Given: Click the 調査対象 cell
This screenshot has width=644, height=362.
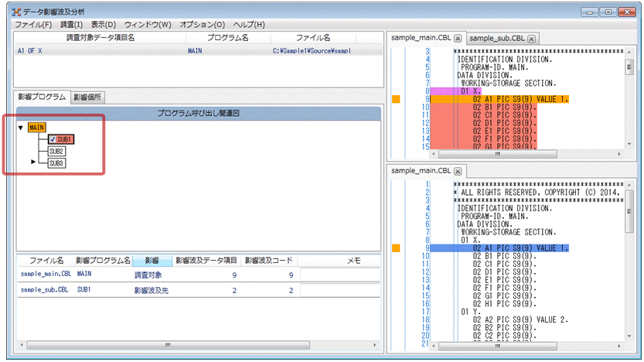Looking at the screenshot, I should click(148, 275).
